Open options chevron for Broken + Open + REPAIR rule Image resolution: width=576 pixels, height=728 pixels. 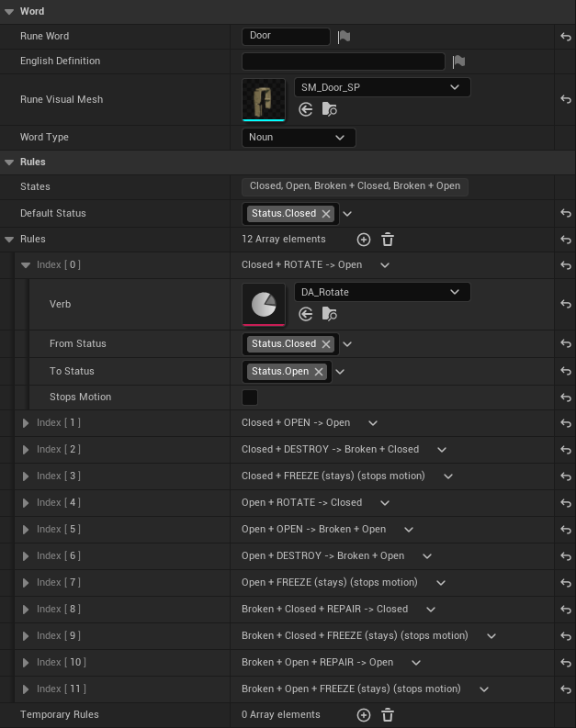[x=416, y=663]
